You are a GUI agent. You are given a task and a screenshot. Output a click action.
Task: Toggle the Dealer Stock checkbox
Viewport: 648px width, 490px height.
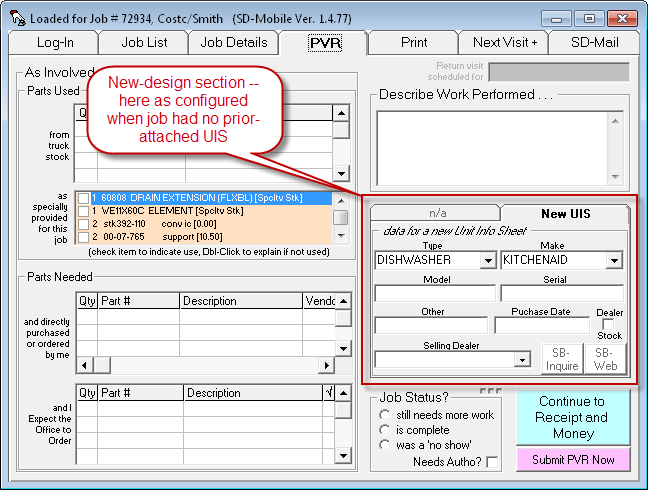click(x=608, y=325)
